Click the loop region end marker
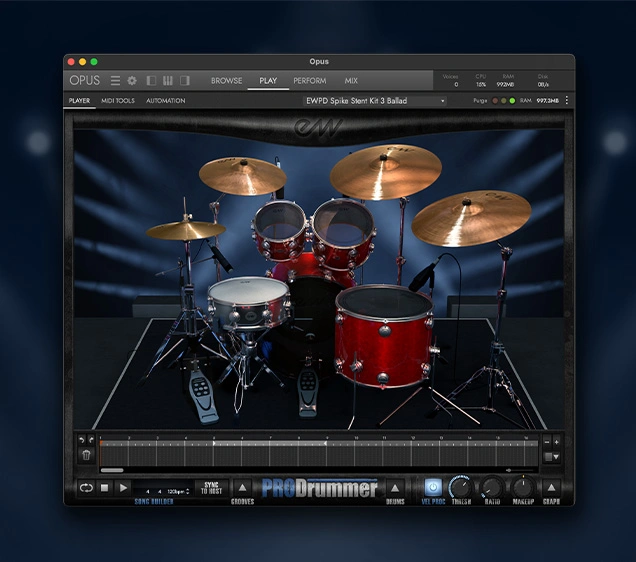 coord(325,444)
